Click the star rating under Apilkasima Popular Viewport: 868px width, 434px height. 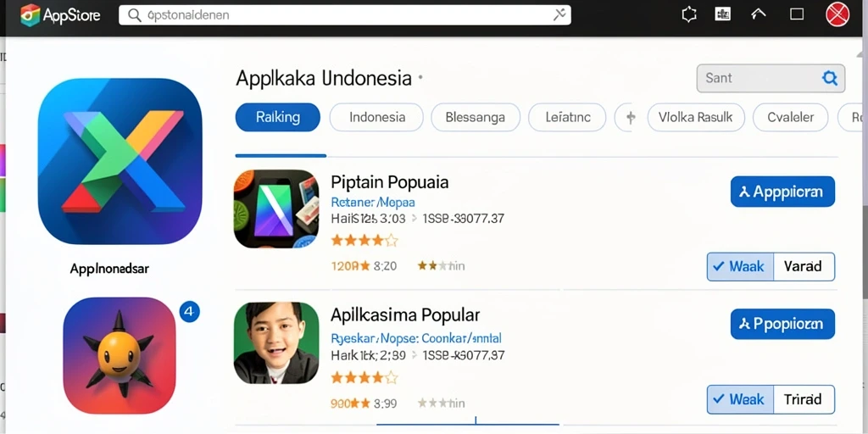pos(364,378)
